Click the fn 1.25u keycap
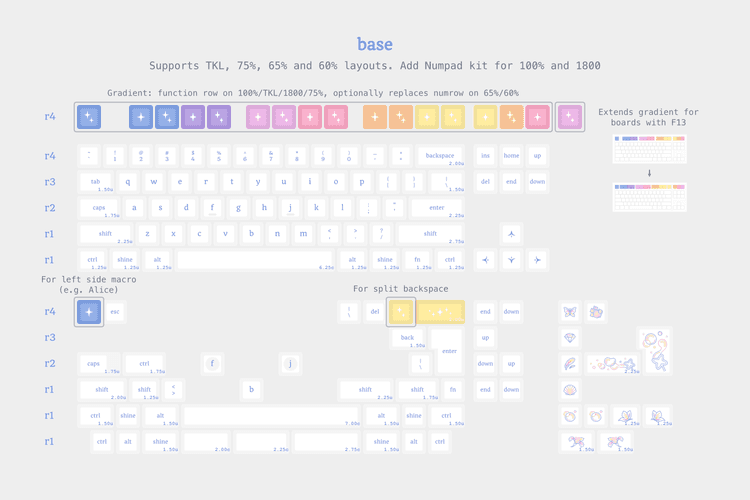 tap(418, 260)
